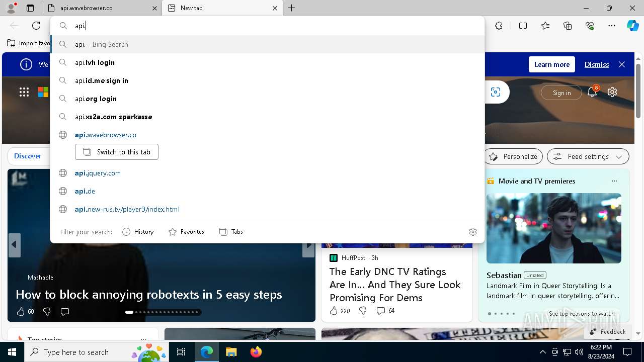Select suggestion api.xs2a.com sparkasse
This screenshot has width=644, height=362.
coord(267,117)
